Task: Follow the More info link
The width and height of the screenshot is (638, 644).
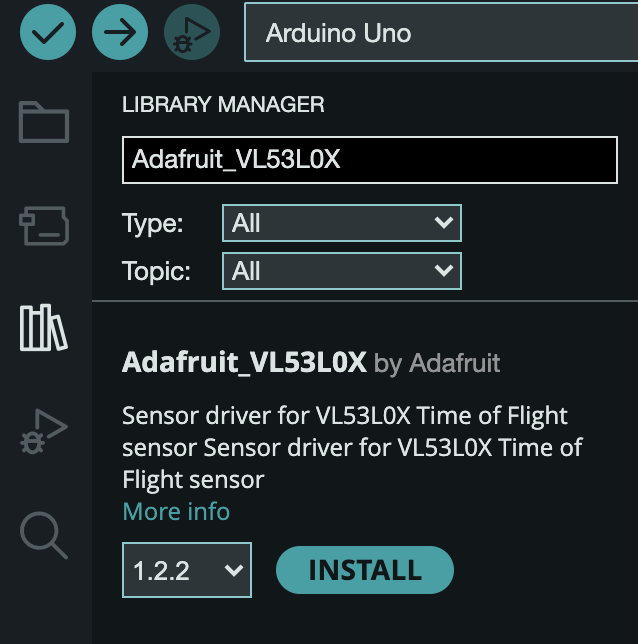Action: coord(176,511)
